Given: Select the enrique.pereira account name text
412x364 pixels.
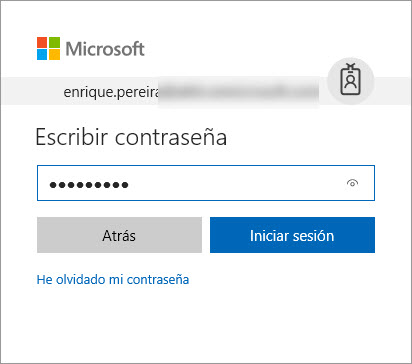Looking at the screenshot, I should tap(111, 92).
